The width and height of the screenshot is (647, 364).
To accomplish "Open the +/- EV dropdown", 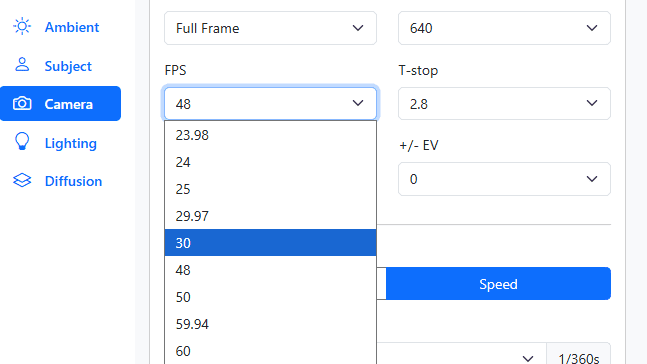I will pos(504,179).
